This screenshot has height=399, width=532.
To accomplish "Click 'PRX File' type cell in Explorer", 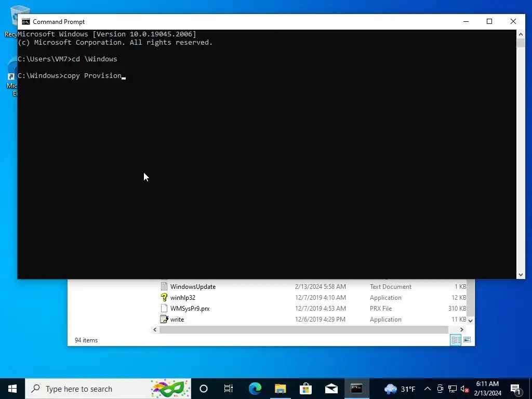I will [x=381, y=309].
